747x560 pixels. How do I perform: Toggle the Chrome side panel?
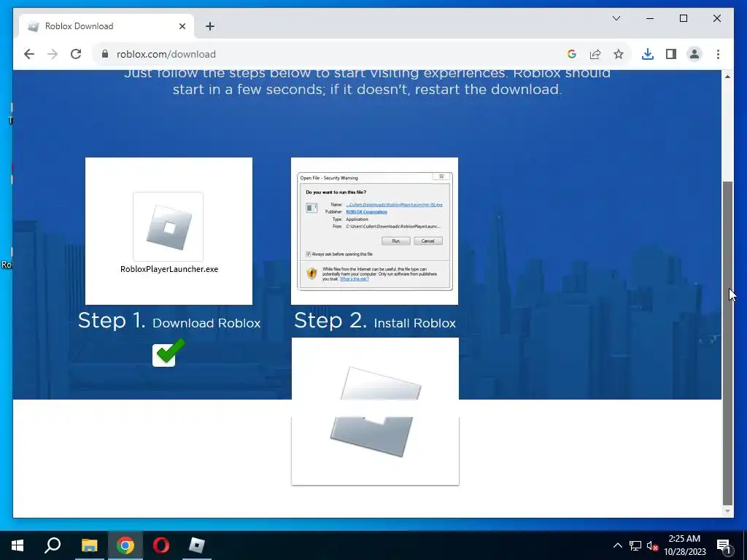click(671, 54)
